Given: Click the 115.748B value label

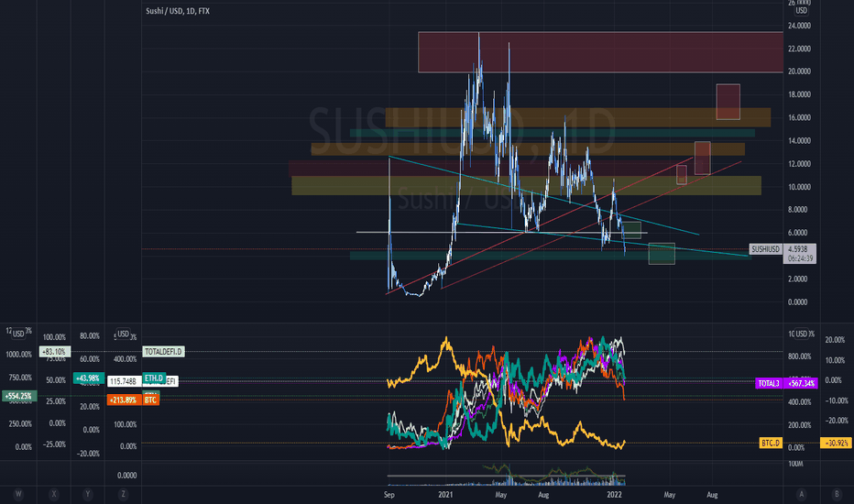Looking at the screenshot, I should [x=123, y=381].
